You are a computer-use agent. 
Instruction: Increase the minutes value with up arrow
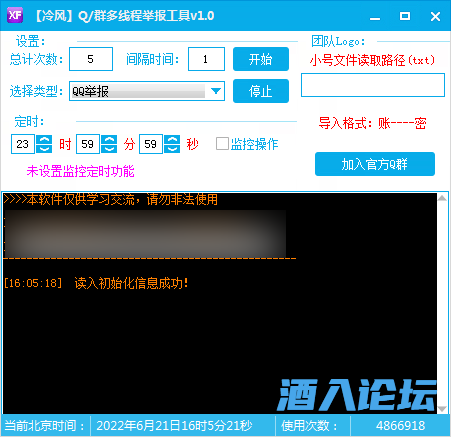click(x=109, y=139)
